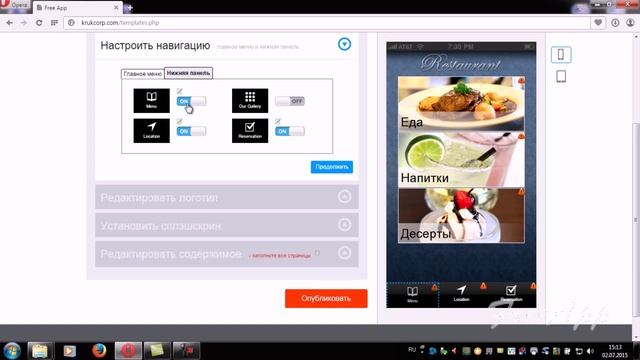This screenshot has width=640, height=360.
Task: Click the Продолжить button
Action: pos(332,167)
